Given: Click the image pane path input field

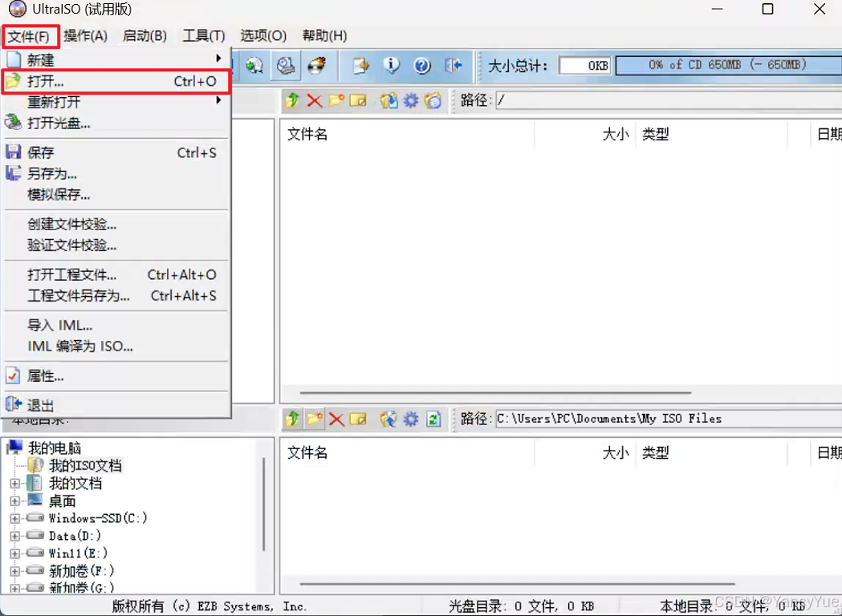Looking at the screenshot, I should [669, 100].
